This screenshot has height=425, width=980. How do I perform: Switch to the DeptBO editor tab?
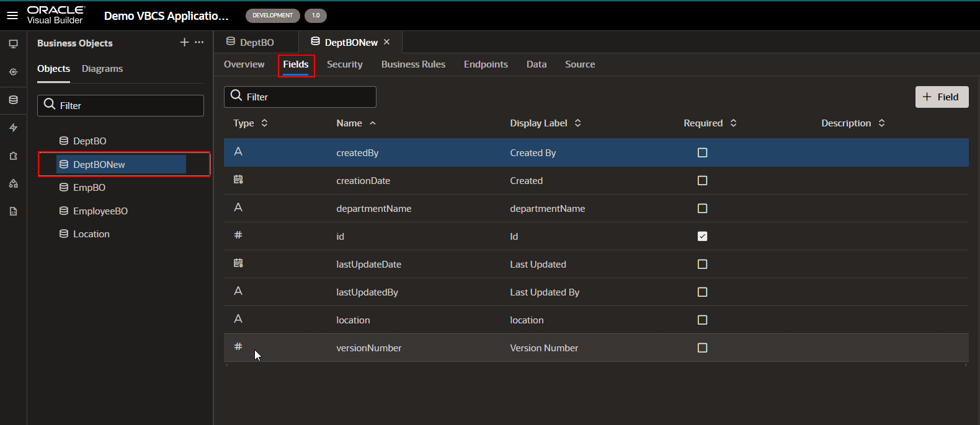pyautogui.click(x=256, y=42)
